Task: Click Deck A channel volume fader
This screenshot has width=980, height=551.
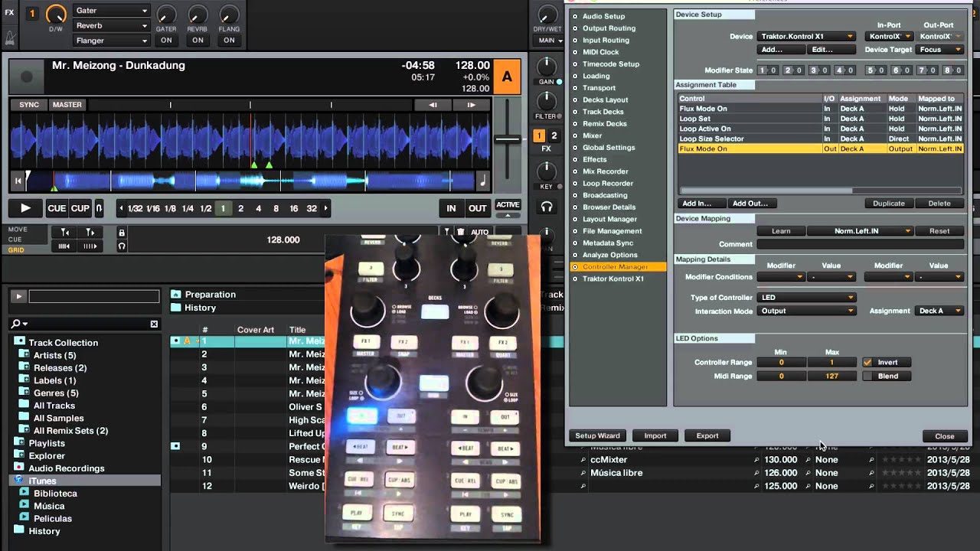Action: coord(507,139)
